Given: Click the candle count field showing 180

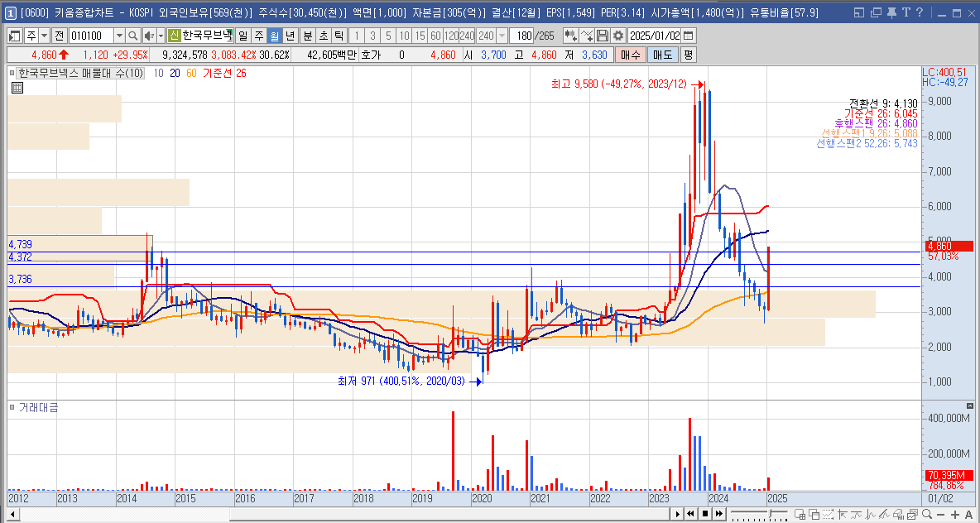Looking at the screenshot, I should [521, 36].
